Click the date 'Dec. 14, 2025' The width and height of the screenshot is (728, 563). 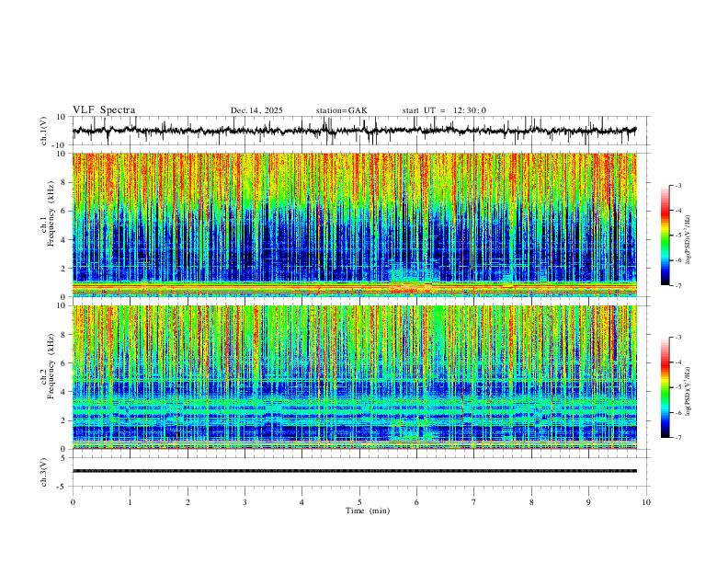[256, 110]
